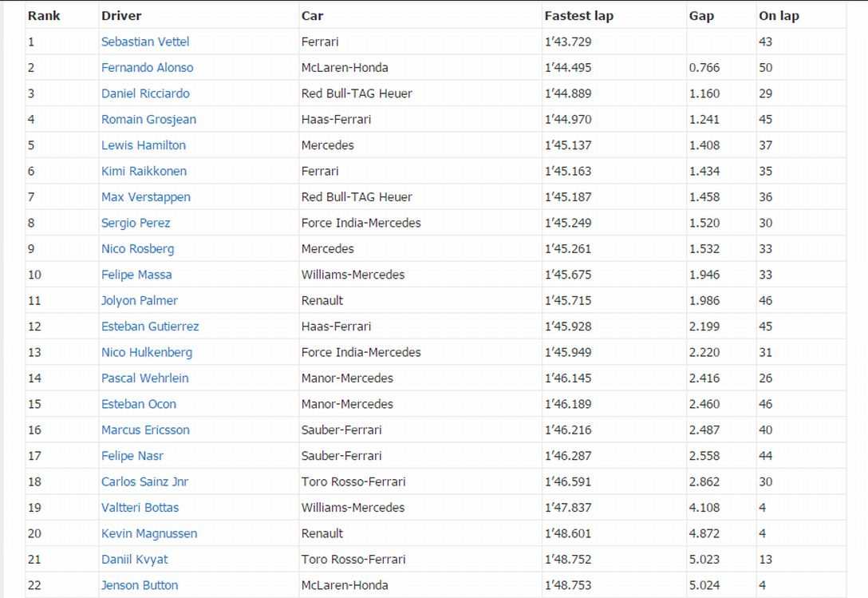
Task: Click the On lap column header
Action: 779,16
